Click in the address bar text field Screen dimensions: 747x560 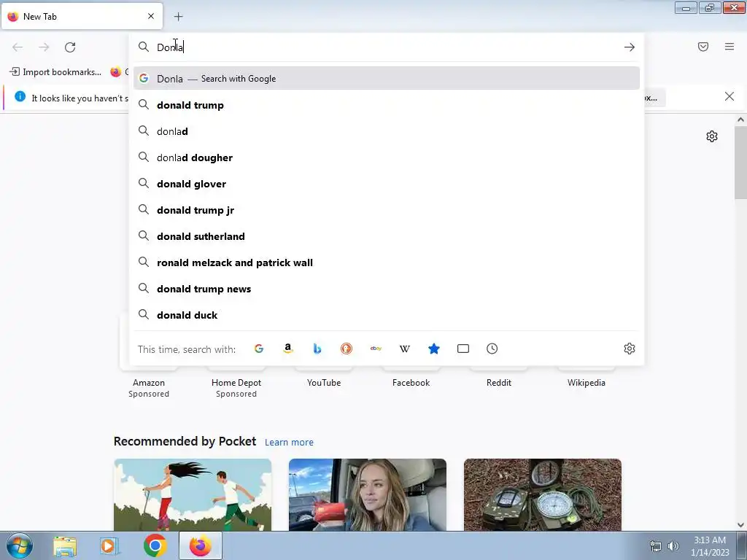click(x=386, y=47)
